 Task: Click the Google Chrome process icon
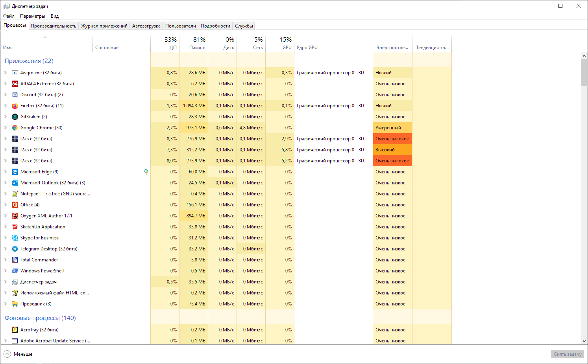(15, 128)
